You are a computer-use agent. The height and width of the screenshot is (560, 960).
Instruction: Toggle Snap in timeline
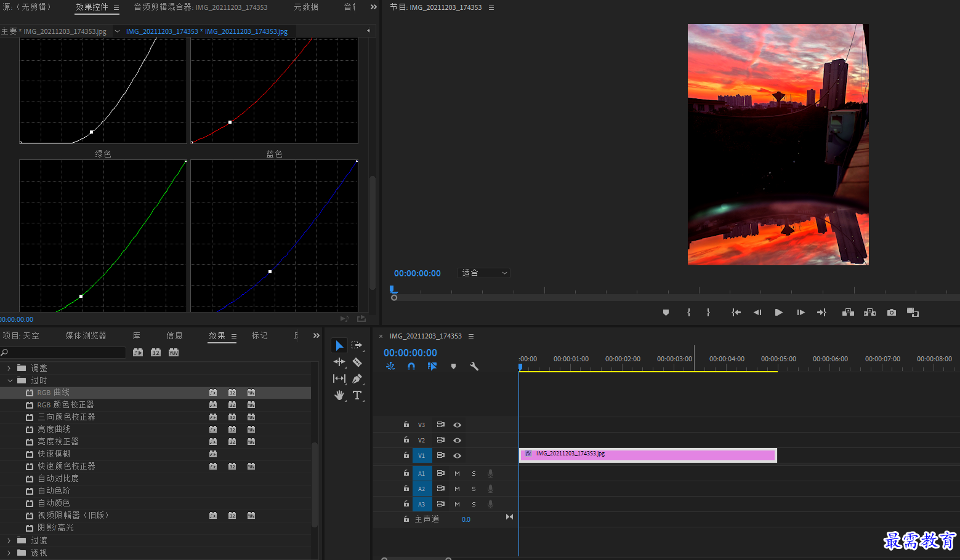click(411, 366)
